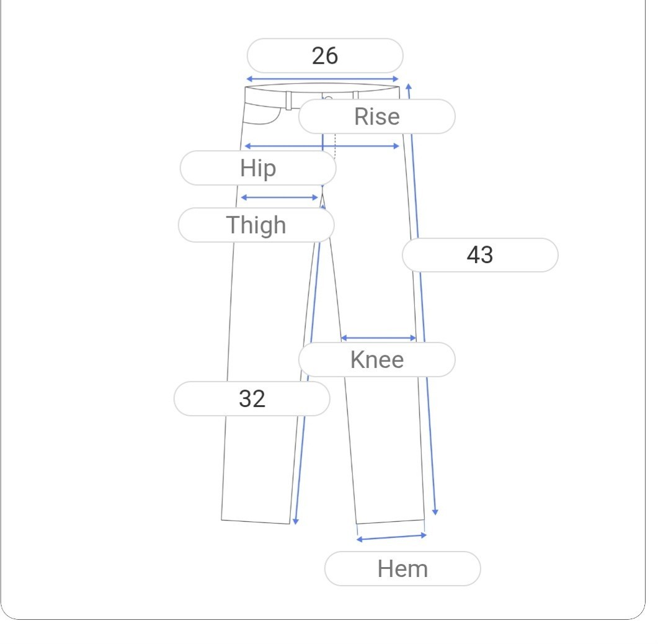This screenshot has width=658, height=644.
Task: Click the hip width arrow line
Action: pyautogui.click(x=322, y=146)
